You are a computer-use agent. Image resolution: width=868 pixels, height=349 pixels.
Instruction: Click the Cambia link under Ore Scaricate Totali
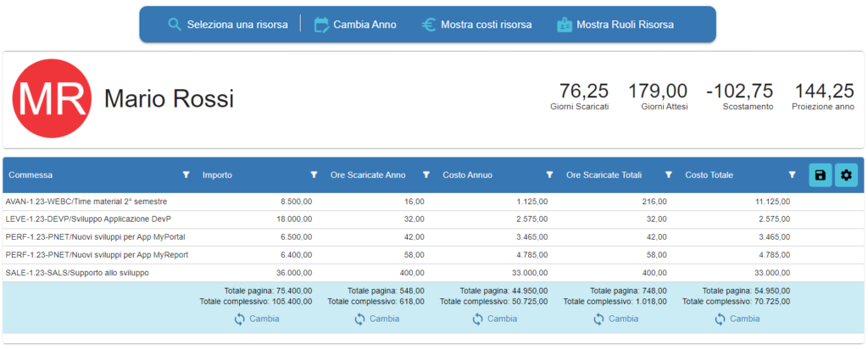point(624,319)
